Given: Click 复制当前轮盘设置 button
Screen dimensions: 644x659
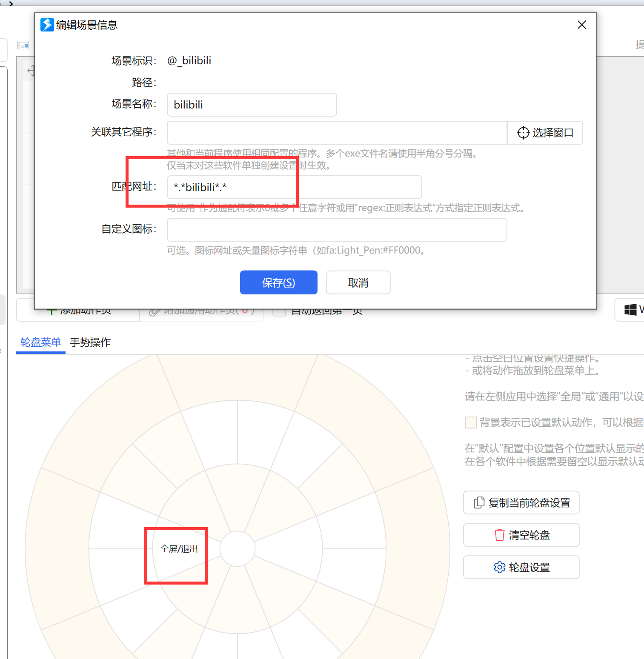Looking at the screenshot, I should point(521,503).
